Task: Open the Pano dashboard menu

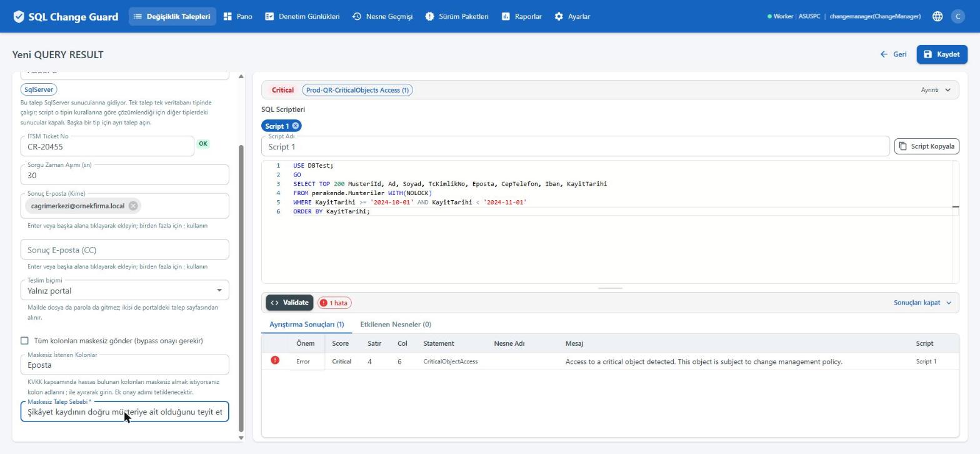Action: [x=238, y=16]
